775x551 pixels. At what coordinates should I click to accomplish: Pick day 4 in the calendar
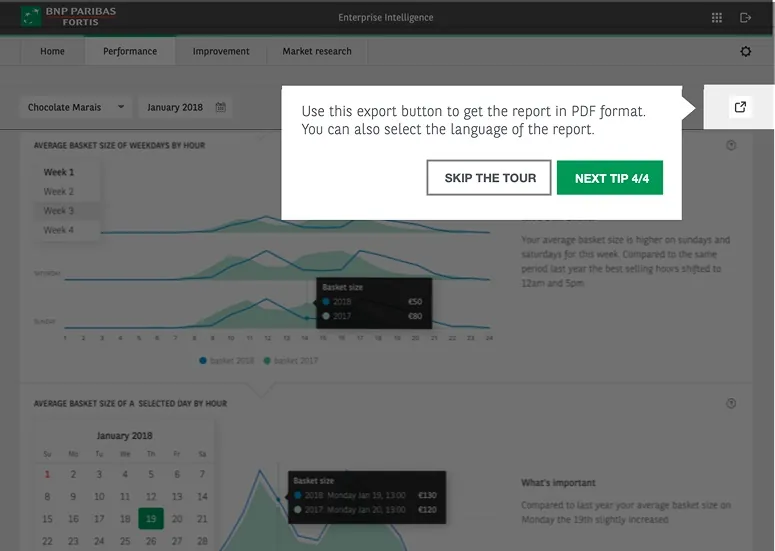pos(125,474)
